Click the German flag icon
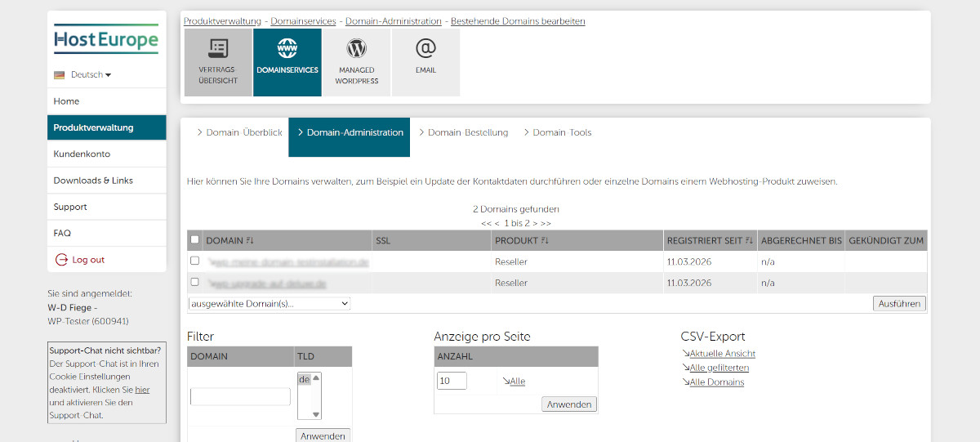 point(60,75)
